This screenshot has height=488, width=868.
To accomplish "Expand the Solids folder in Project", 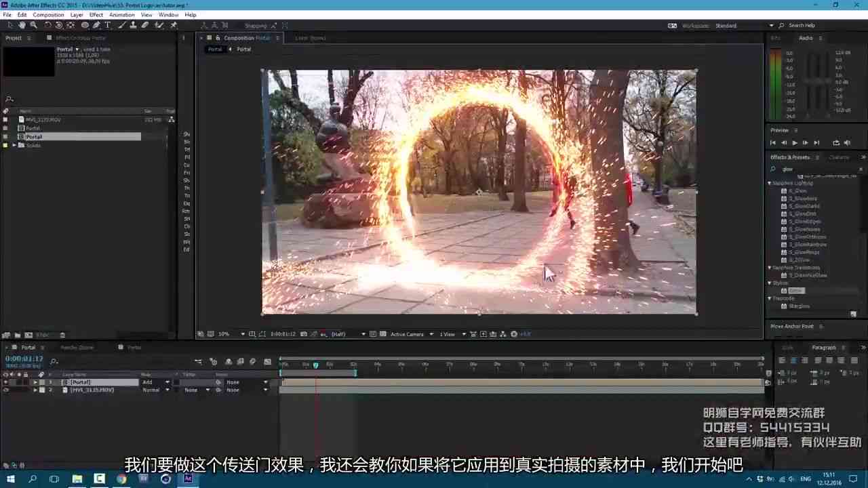I will click(x=14, y=145).
